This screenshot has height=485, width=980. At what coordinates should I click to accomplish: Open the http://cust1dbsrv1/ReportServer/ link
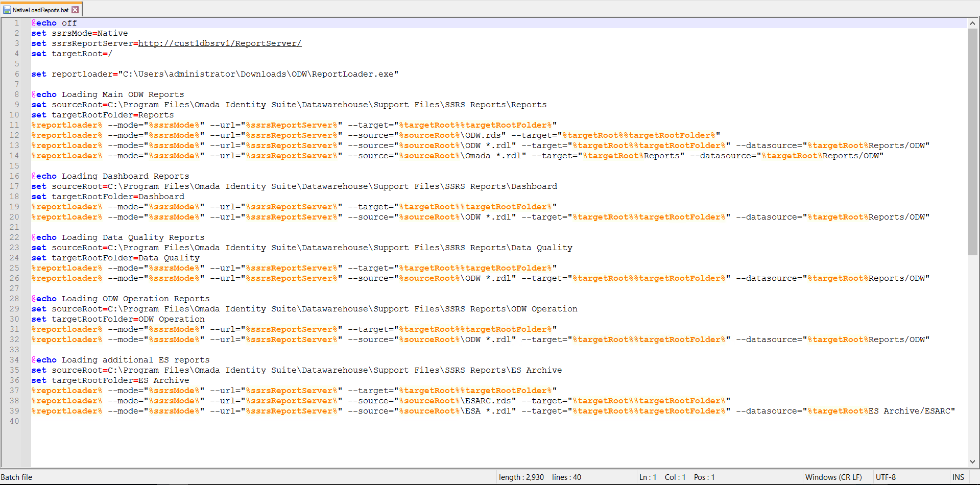[220, 43]
